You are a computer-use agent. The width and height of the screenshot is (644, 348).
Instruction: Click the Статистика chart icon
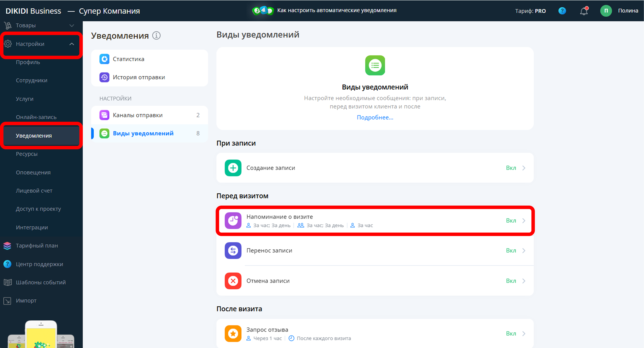(x=104, y=59)
